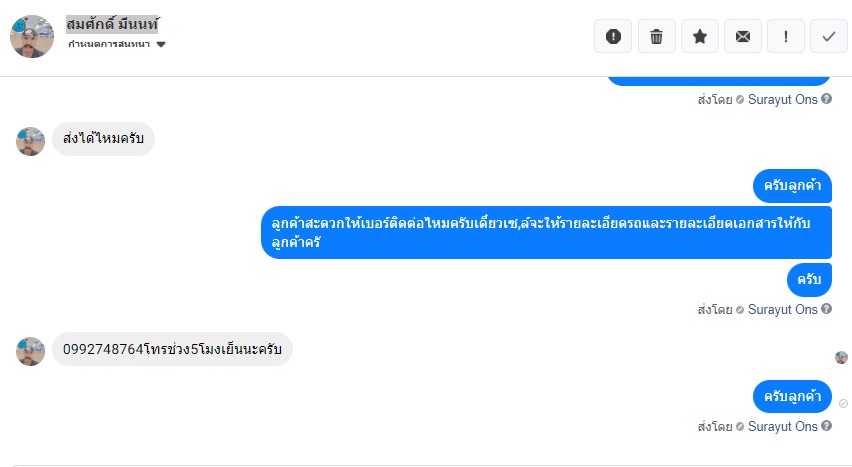852x467 pixels.
Task: Click the customer name สมศักดิ์ มีนนท์
Action: pyautogui.click(x=113, y=24)
